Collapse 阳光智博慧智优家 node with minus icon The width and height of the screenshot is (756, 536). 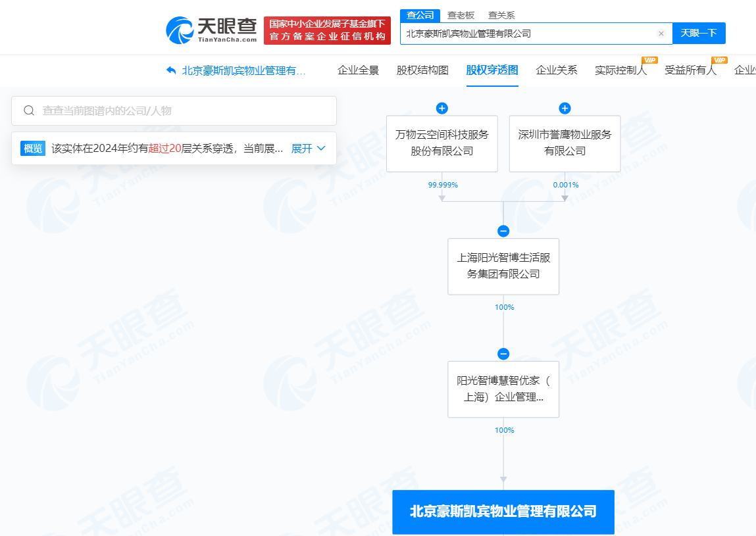(x=503, y=353)
